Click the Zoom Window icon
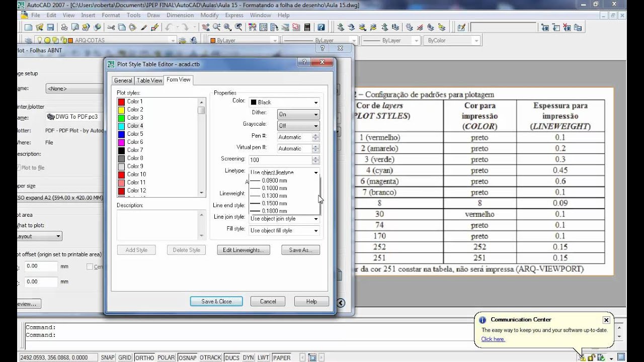Screen dimensions: 644x362 pyautogui.click(x=227, y=27)
